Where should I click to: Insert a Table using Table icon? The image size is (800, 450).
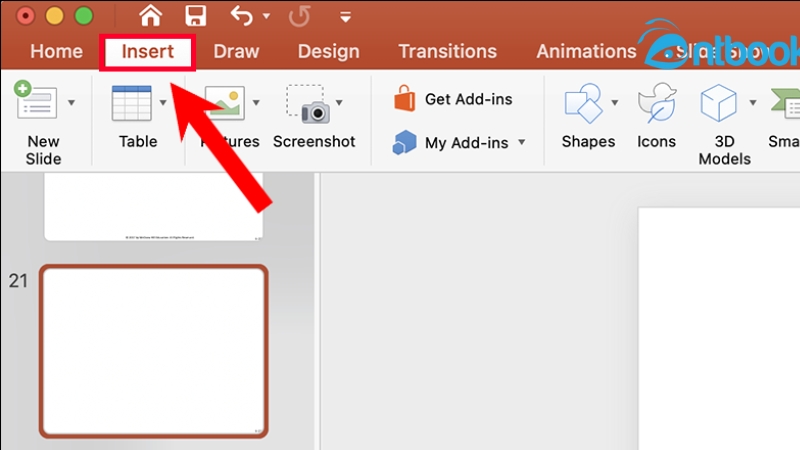coord(131,102)
